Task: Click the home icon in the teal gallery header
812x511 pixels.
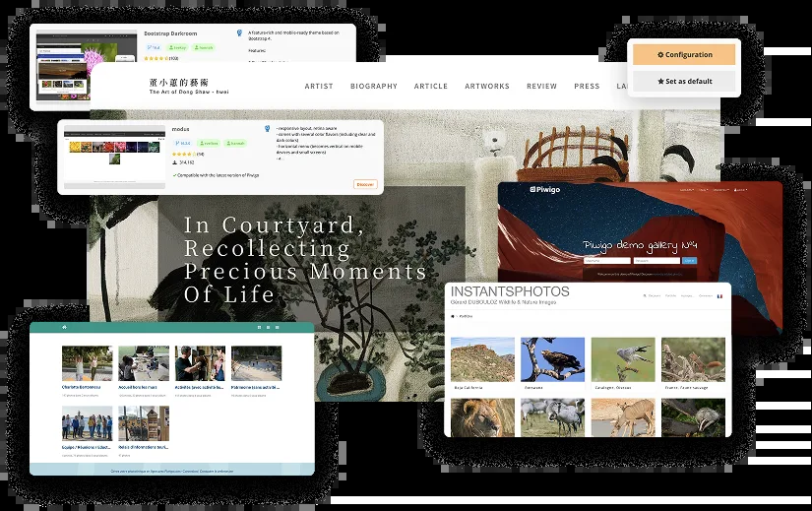Action: [x=64, y=327]
